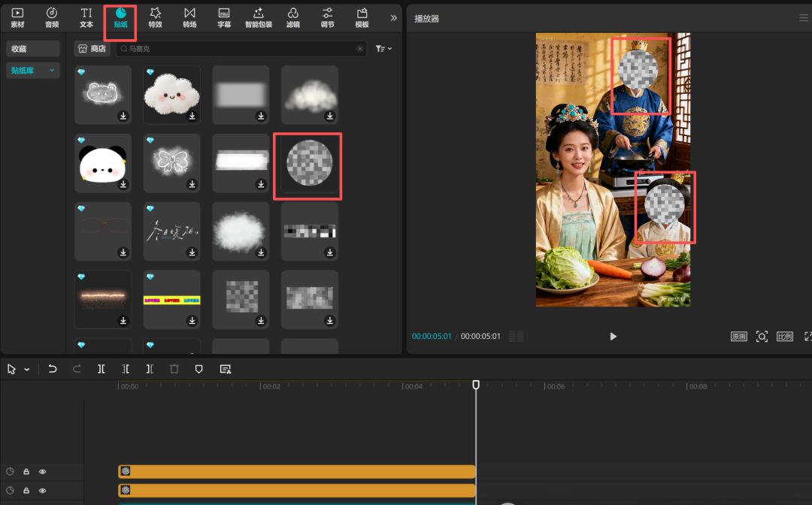Switch to the 文本 text tab
812x505 pixels.
coord(86,18)
